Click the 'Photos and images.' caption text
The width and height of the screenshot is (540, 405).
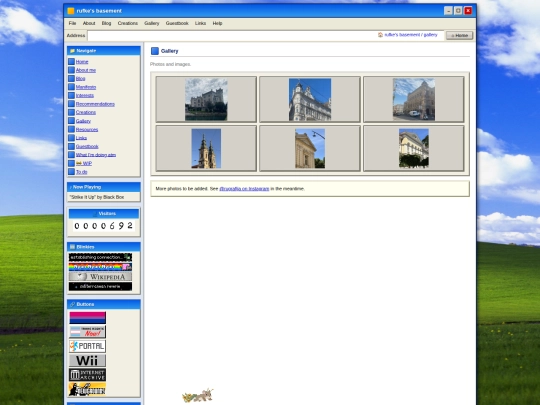click(170, 64)
